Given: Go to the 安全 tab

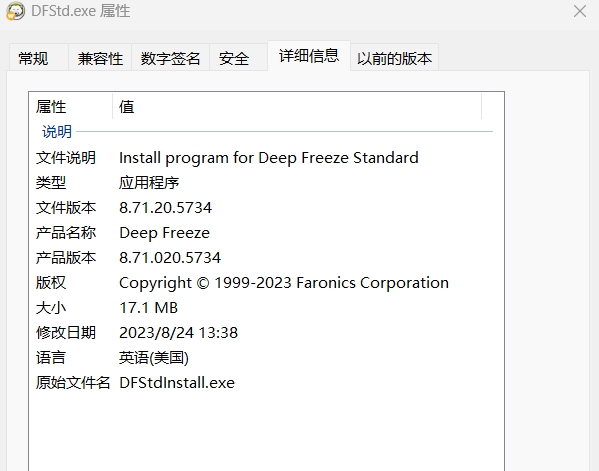Looking at the screenshot, I should click(x=238, y=58).
